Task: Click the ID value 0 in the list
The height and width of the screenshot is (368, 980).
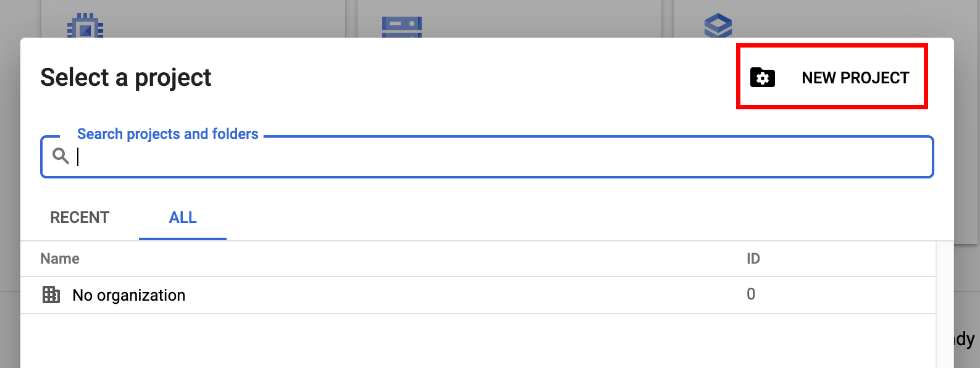Action: click(x=751, y=294)
